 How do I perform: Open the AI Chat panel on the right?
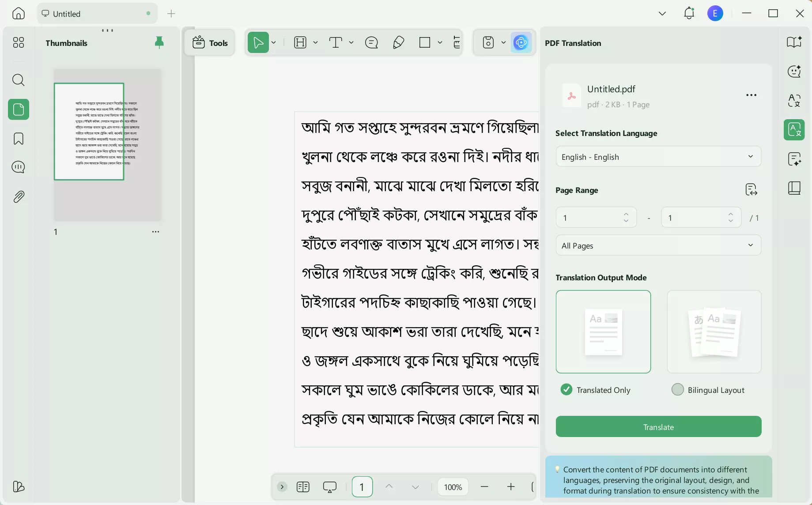[x=793, y=71]
